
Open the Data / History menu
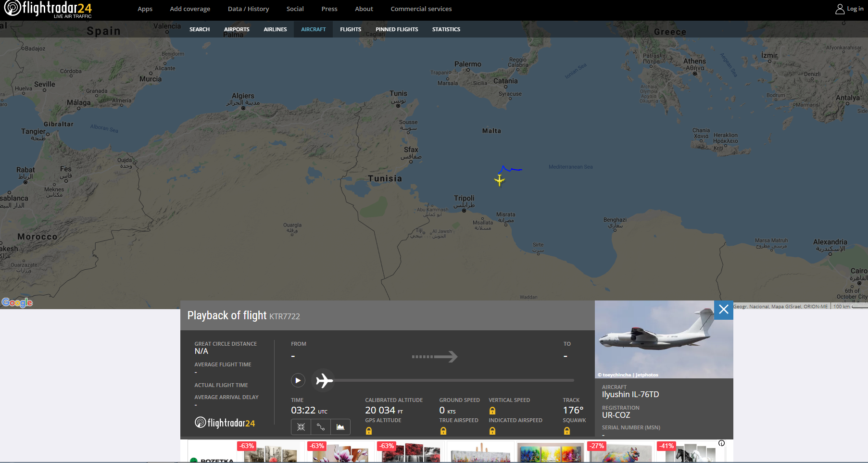coord(248,9)
